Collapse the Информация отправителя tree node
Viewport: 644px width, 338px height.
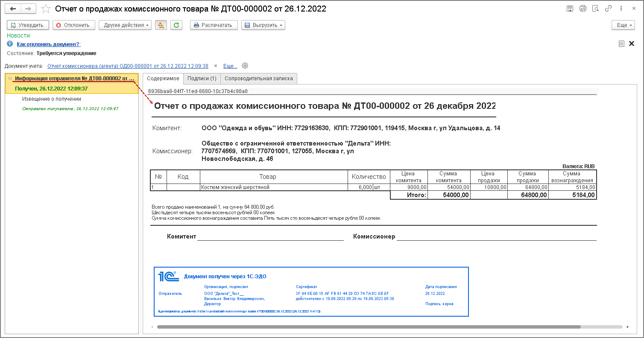[10, 79]
